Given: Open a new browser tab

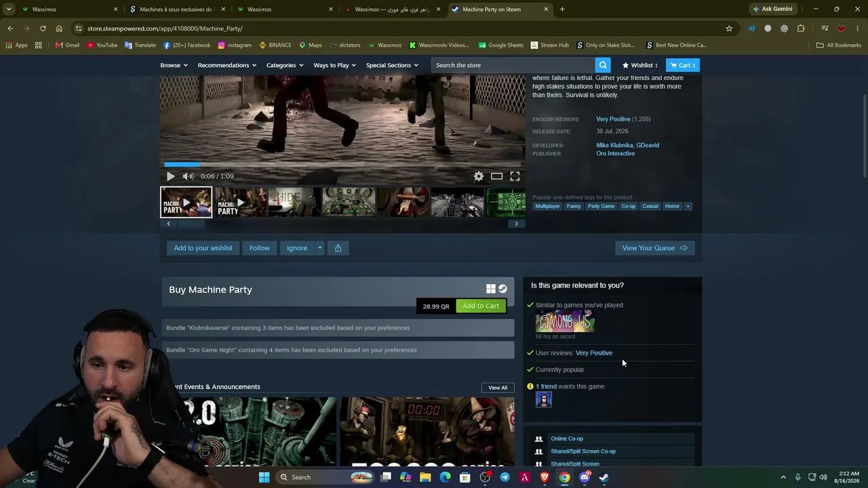Looking at the screenshot, I should [562, 9].
